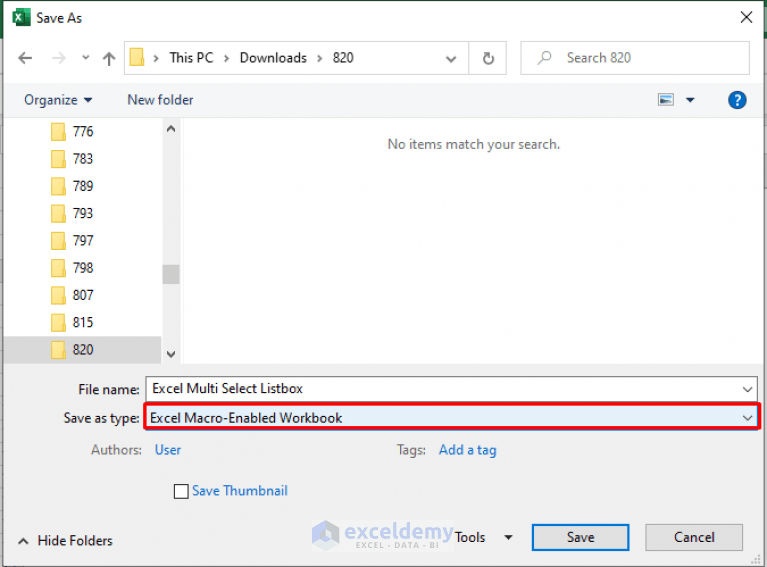This screenshot has width=767, height=567.
Task: Click the folder icon beside 815
Action: [58, 323]
